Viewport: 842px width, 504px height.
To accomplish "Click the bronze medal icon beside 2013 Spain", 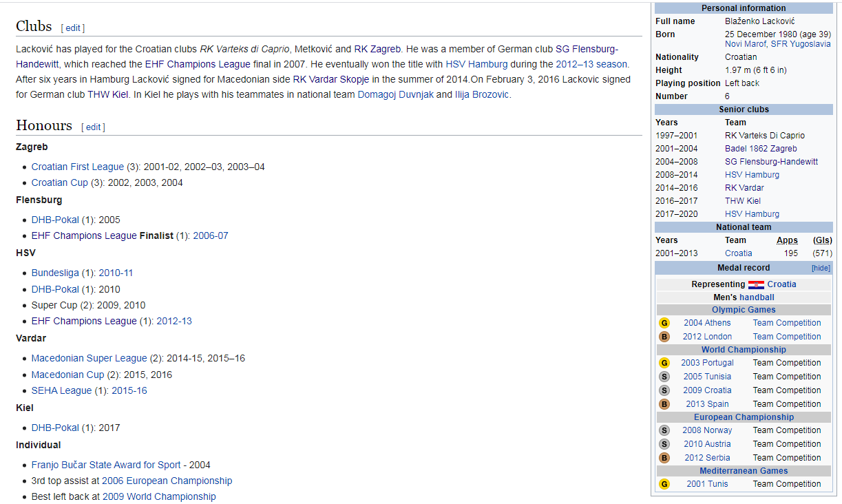I will 664,404.
